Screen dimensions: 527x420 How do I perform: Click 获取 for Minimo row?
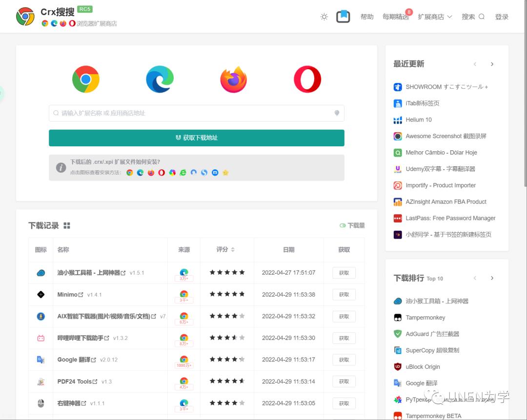tap(344, 295)
